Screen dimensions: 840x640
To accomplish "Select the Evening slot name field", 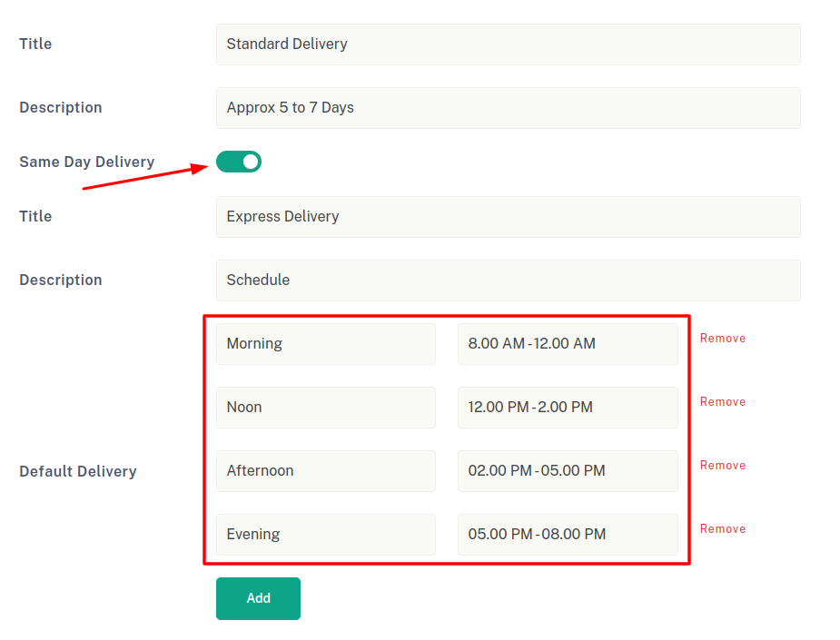I will tap(325, 535).
